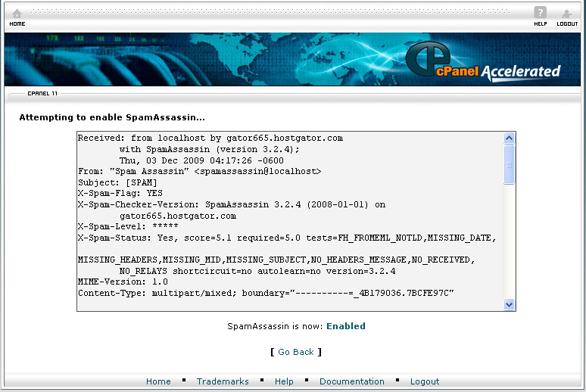Click the cPanel Accelerated logo banner
Screen dimensions: 586x392
(x=483, y=60)
